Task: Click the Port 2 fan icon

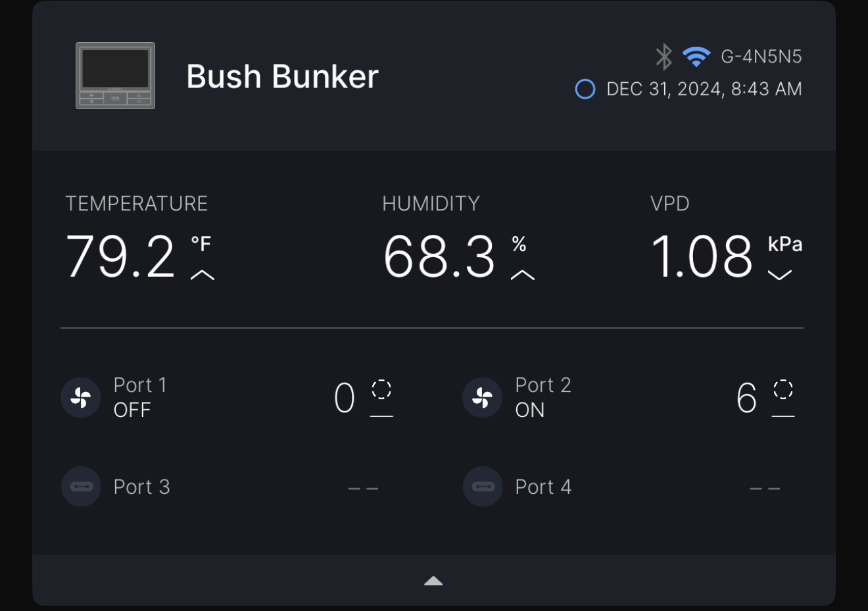Action: coord(483,397)
